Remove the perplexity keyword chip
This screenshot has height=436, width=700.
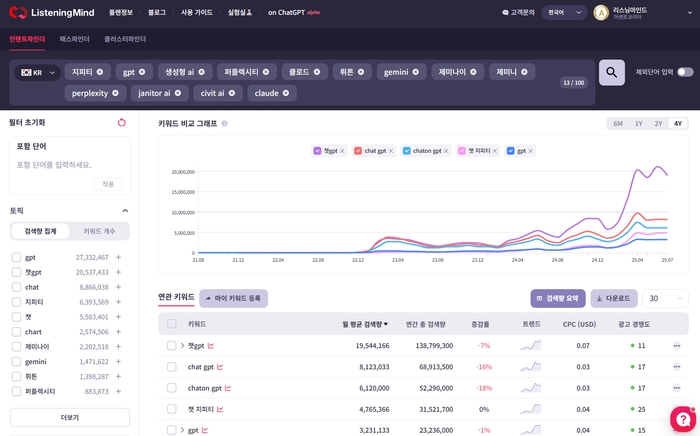pyautogui.click(x=116, y=93)
